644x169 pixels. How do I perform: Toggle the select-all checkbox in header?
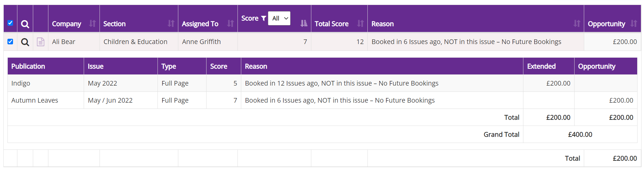(x=10, y=23)
